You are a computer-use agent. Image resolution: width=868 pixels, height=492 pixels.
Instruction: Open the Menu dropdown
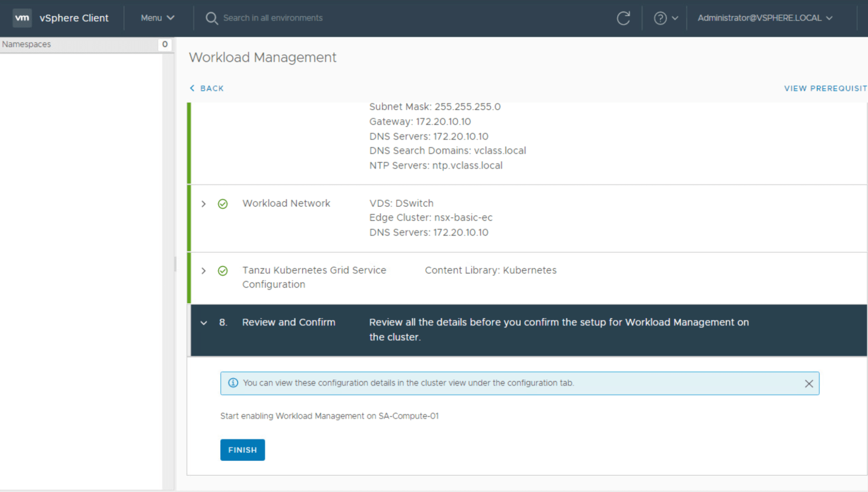(157, 18)
